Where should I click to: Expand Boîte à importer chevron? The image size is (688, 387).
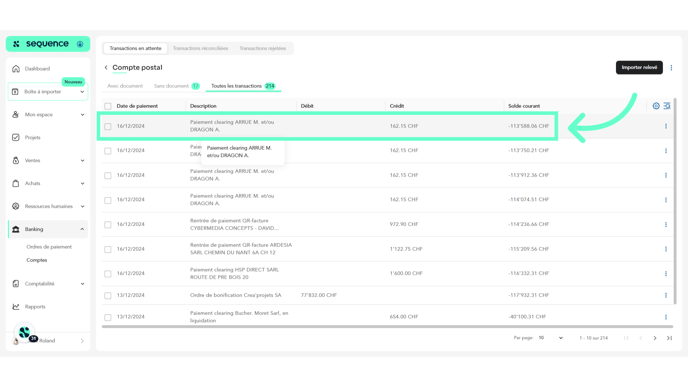(82, 92)
